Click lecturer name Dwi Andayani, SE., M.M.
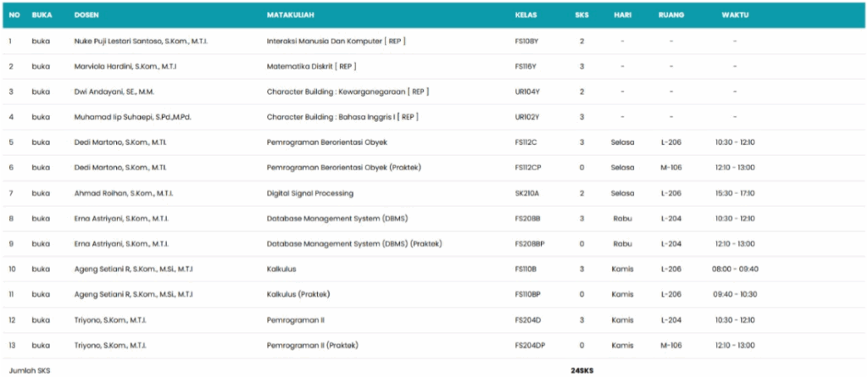This screenshot has width=868, height=378. 114,92
